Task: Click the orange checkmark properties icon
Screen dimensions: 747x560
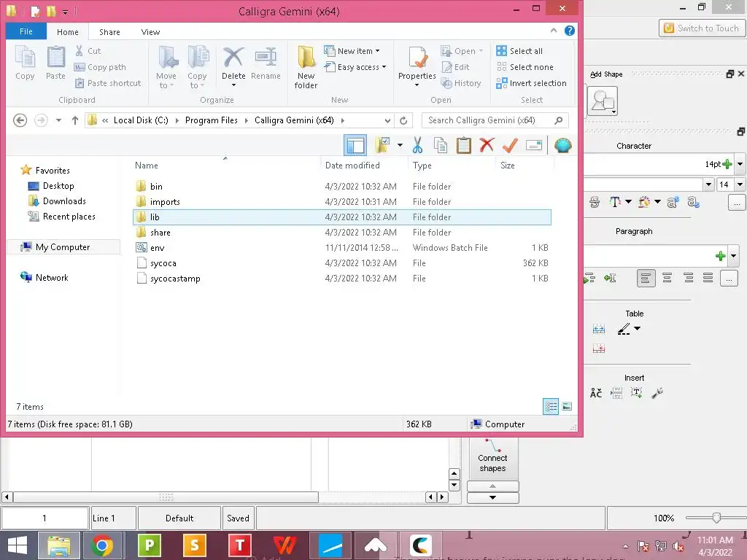Action: pos(510,145)
